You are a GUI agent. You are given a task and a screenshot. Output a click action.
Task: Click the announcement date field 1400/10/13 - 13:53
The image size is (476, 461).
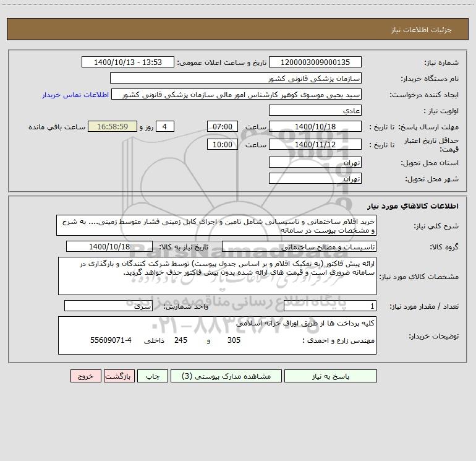tap(128, 62)
